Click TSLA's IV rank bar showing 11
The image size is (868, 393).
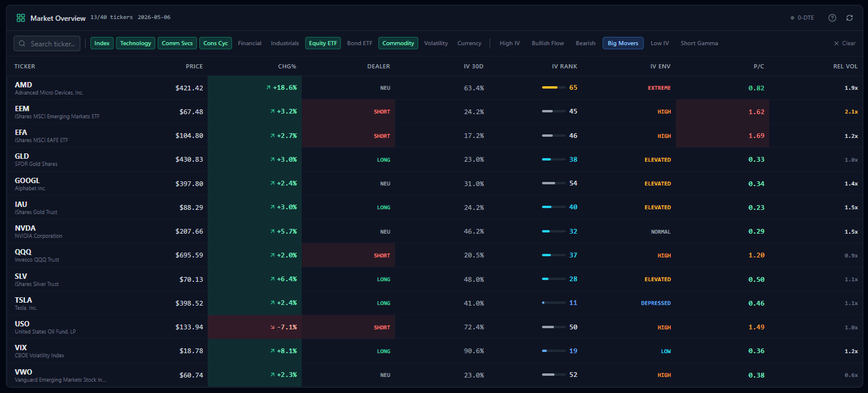554,303
